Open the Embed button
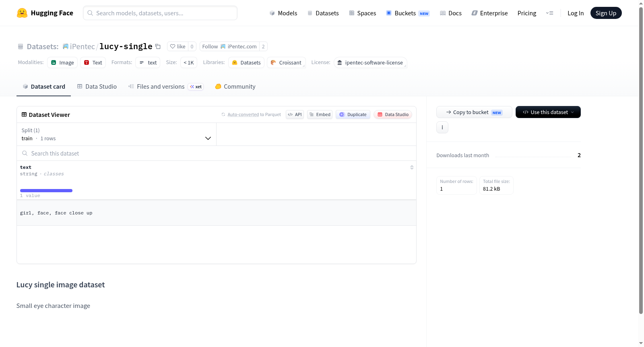The width and height of the screenshot is (644, 347). pyautogui.click(x=320, y=115)
